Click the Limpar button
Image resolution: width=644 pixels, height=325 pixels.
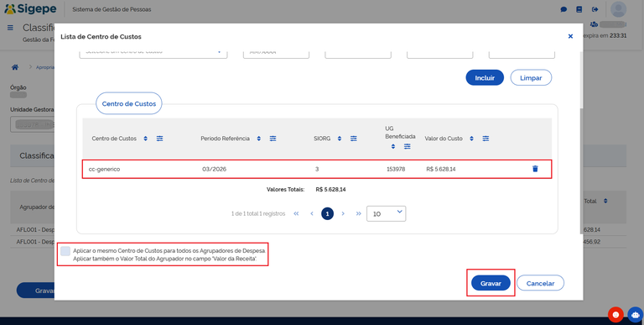[531, 77]
